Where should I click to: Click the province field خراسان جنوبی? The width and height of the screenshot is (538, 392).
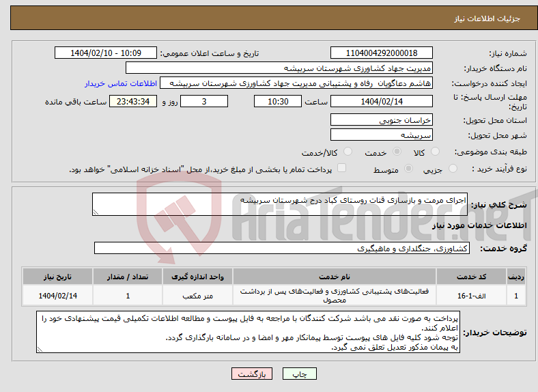point(381,120)
